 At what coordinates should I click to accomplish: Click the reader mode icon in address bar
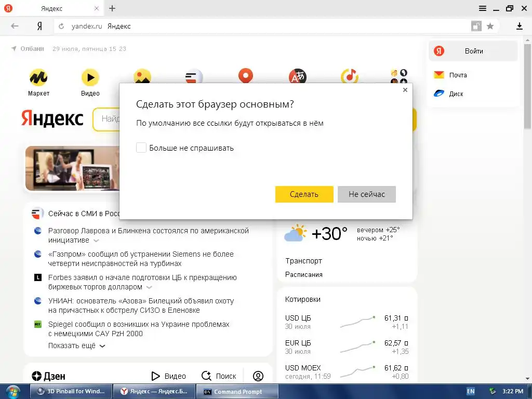coord(476,26)
